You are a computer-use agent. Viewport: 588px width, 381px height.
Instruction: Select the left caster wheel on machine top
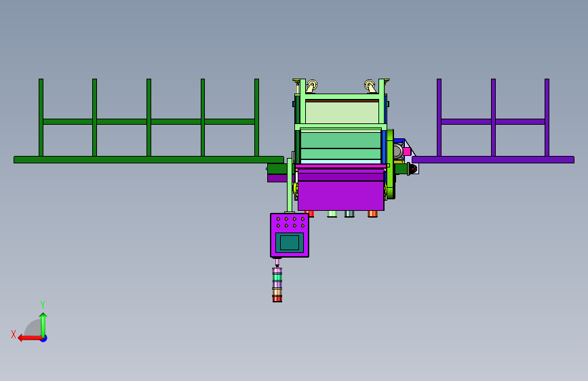point(311,86)
